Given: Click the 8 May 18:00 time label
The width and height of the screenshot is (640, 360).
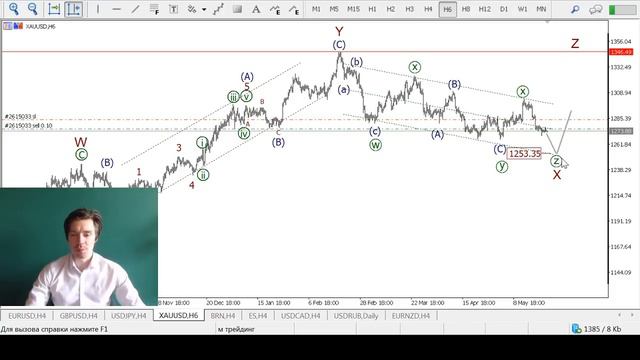Looking at the screenshot, I should [x=529, y=303].
